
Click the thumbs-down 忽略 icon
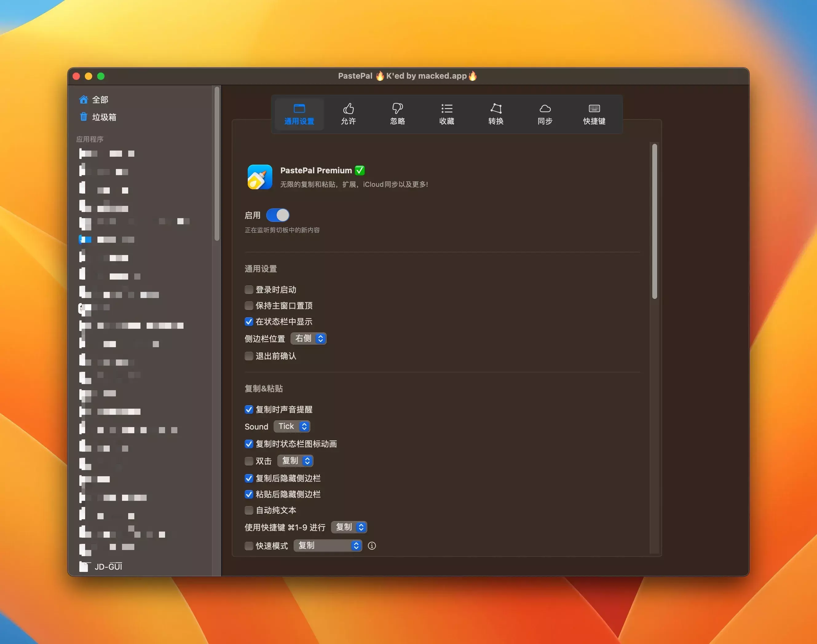point(397,109)
